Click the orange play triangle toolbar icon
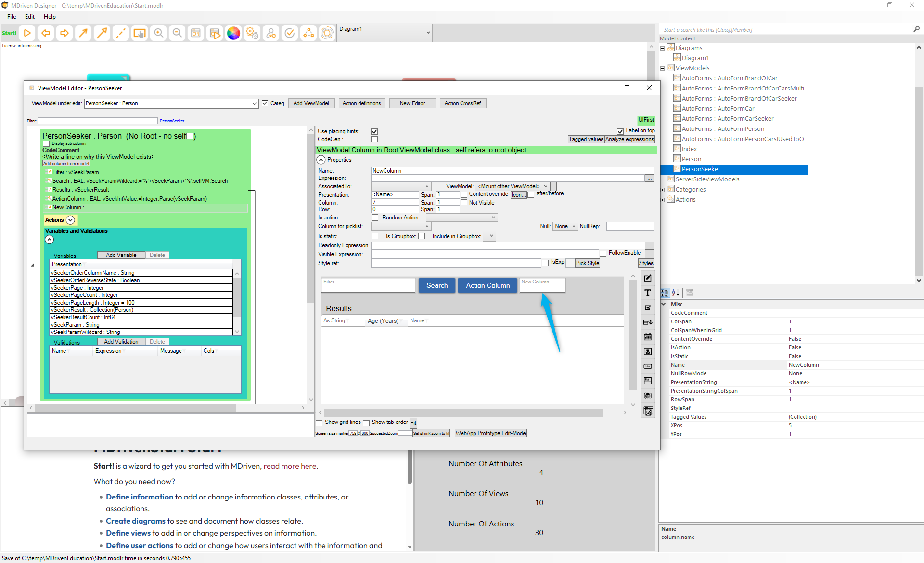 point(27,33)
